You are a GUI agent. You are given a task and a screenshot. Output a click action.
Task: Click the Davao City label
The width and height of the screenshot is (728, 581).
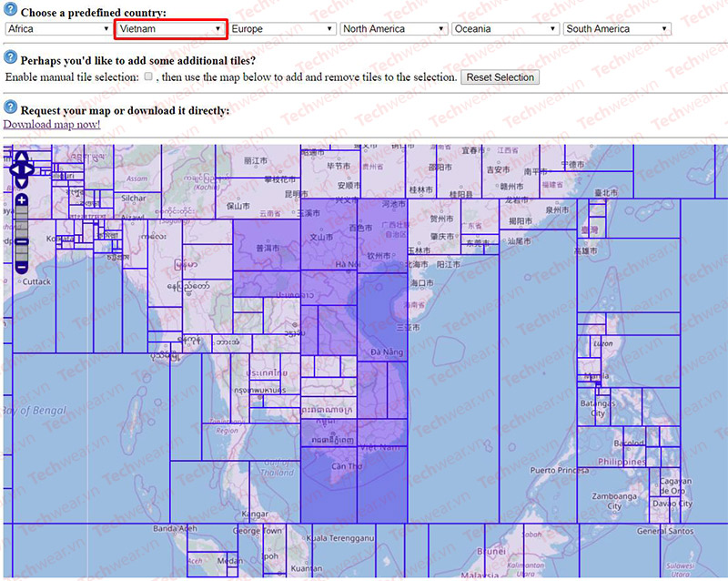672,504
